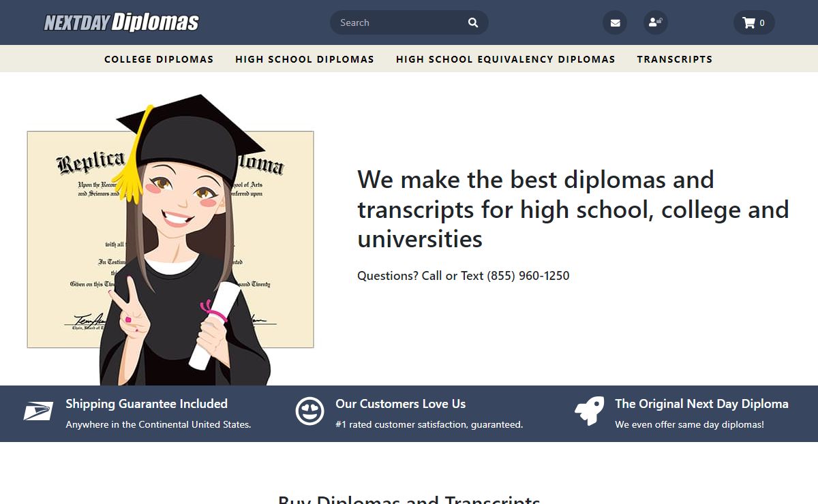
Task: Click the NextDay Diplomas logo
Action: (x=121, y=22)
